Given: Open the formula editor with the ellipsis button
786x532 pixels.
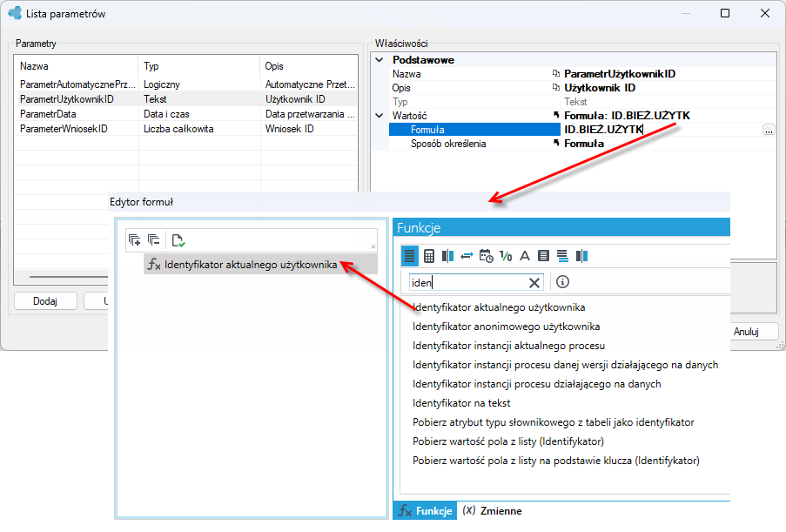Looking at the screenshot, I should (769, 130).
